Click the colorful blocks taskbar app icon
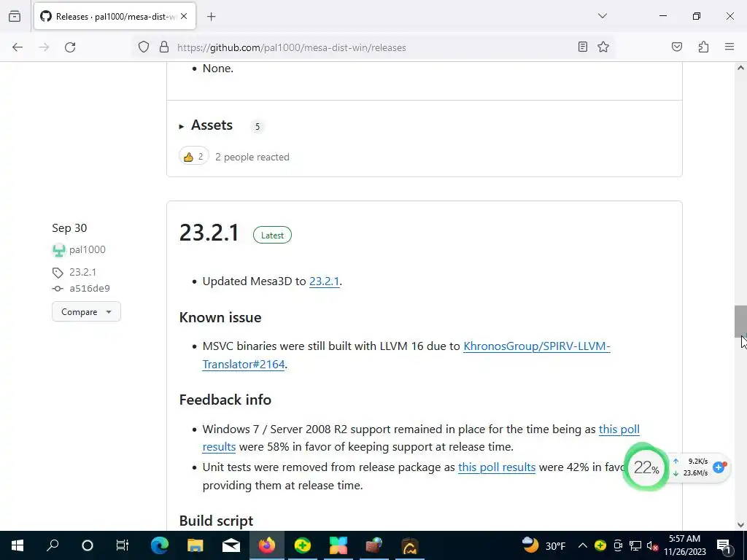 tap(338, 545)
